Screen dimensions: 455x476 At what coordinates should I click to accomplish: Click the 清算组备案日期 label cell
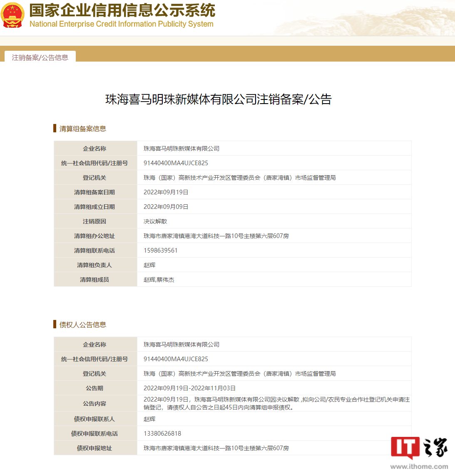[x=95, y=192]
